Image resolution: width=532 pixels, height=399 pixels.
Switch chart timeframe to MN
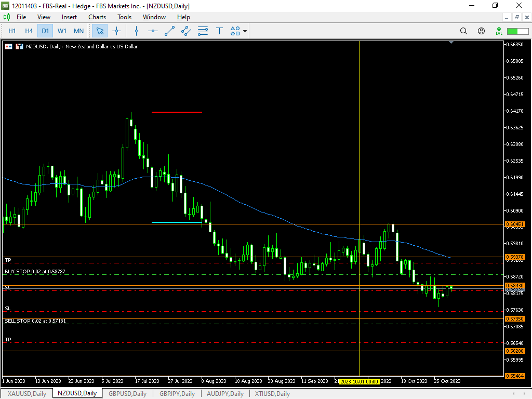(x=79, y=31)
